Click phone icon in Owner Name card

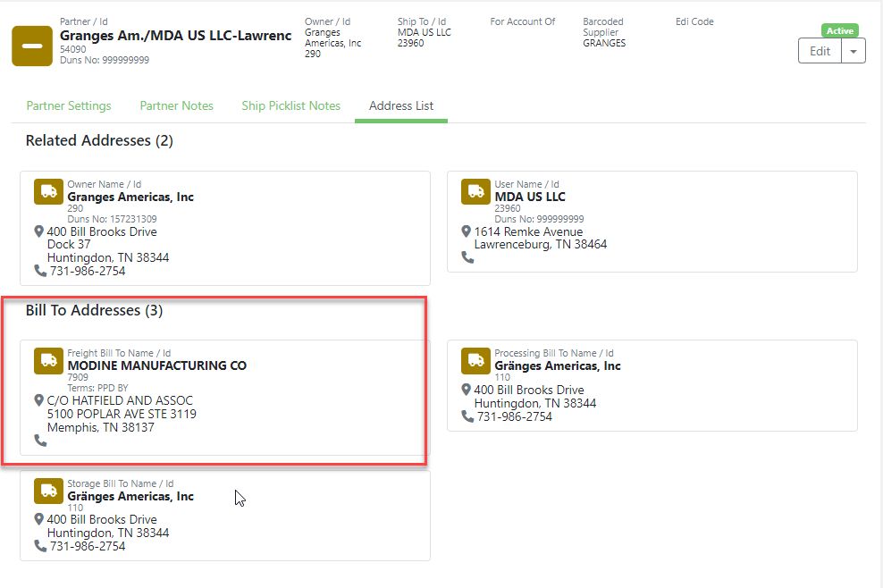(40, 271)
